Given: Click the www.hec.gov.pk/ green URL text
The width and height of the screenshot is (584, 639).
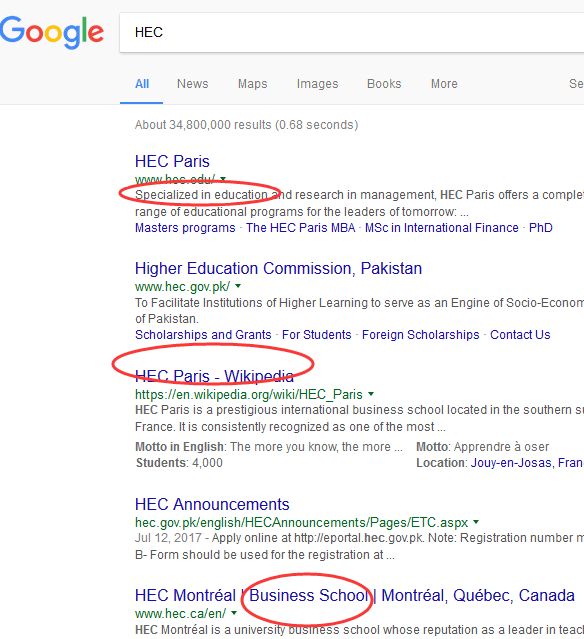Looking at the screenshot, I should coord(182,286).
